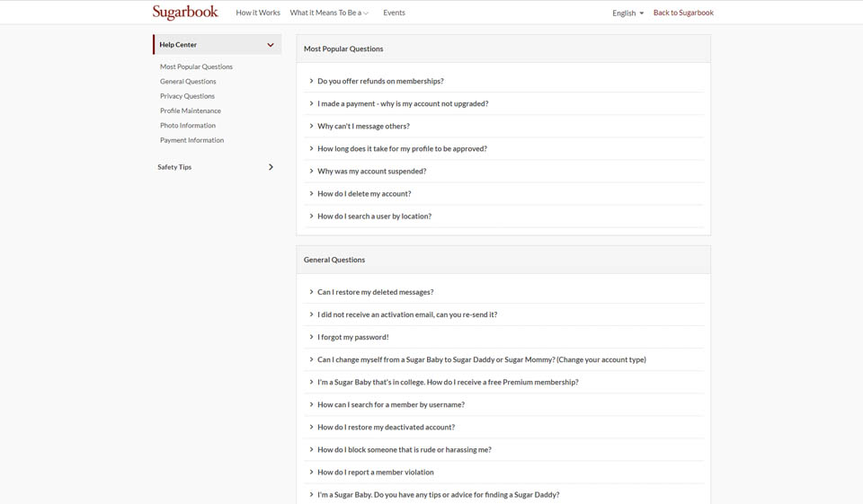The width and height of the screenshot is (863, 504).
Task: Expand the Safety Tips sidebar section
Action: pos(271,167)
